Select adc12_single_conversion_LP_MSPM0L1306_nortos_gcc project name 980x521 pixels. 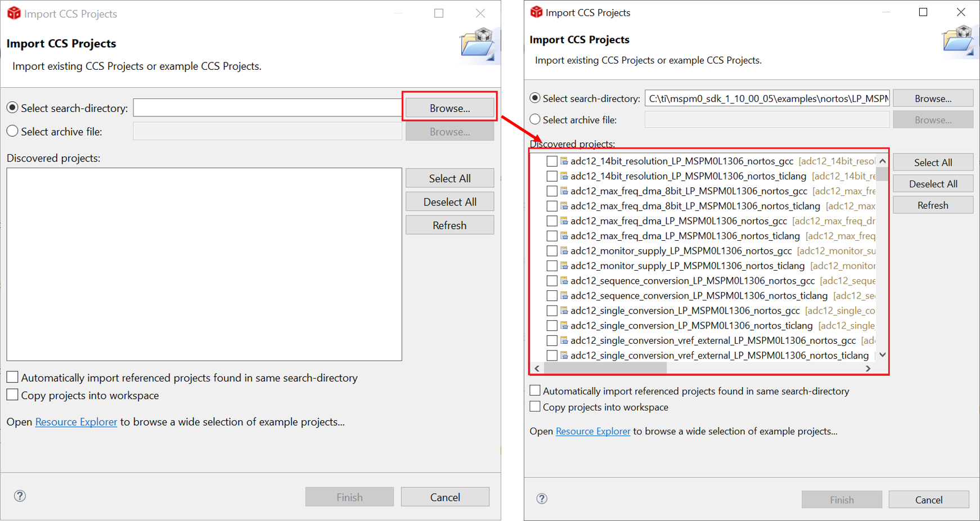[x=685, y=311]
